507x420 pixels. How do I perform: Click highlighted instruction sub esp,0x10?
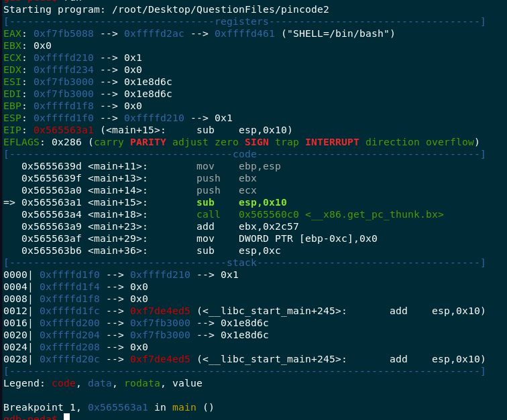(241, 202)
